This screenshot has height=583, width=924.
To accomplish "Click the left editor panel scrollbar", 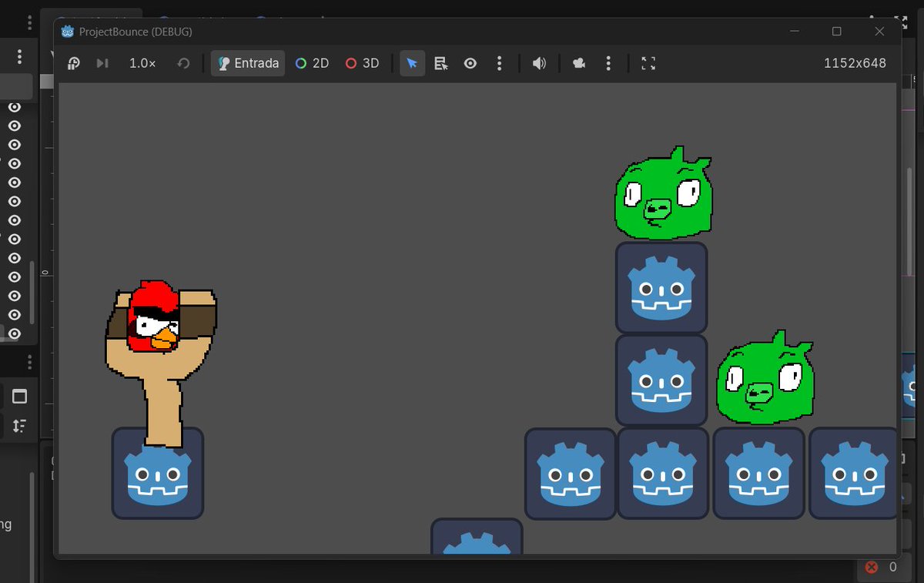I will tap(32, 293).
